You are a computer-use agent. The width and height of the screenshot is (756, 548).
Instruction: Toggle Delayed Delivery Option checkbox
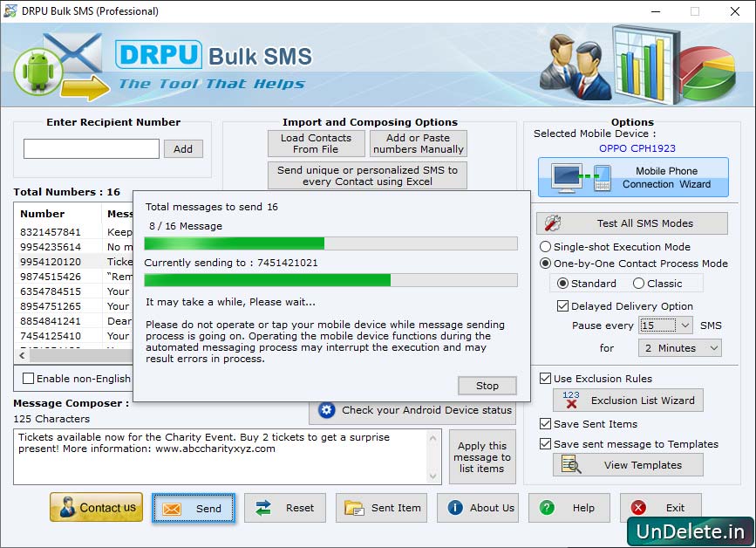click(x=562, y=305)
